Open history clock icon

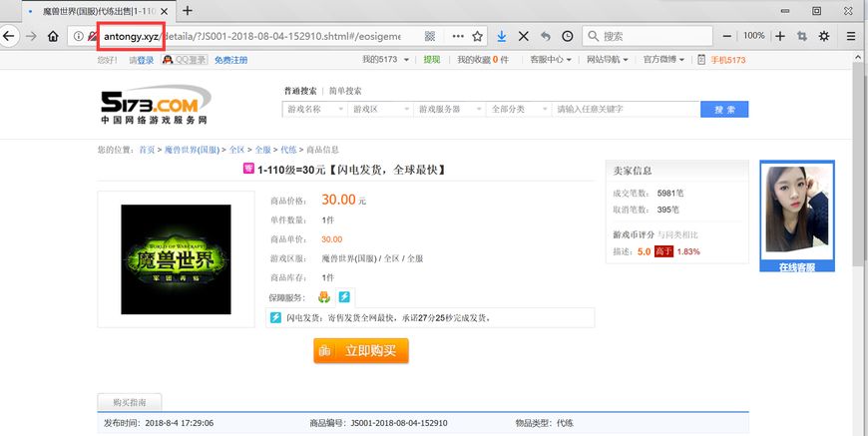[568, 36]
